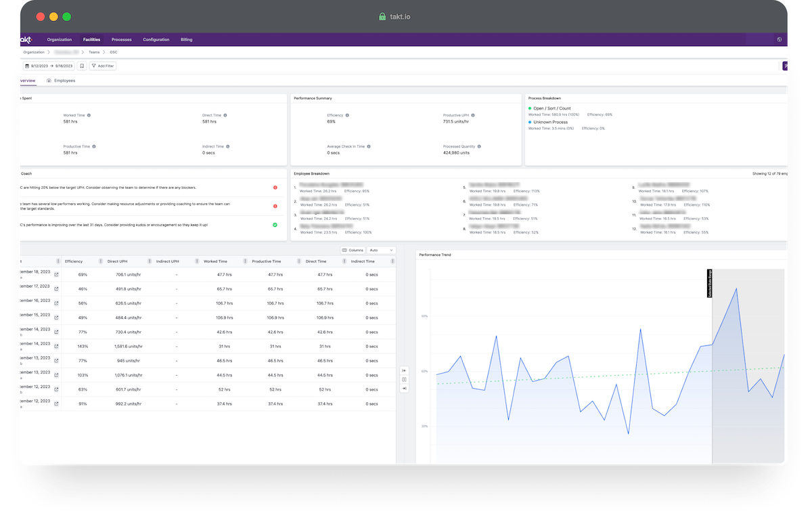Click the green check icon for the improving performance insight
The height and width of the screenshot is (522, 812).
click(x=275, y=225)
